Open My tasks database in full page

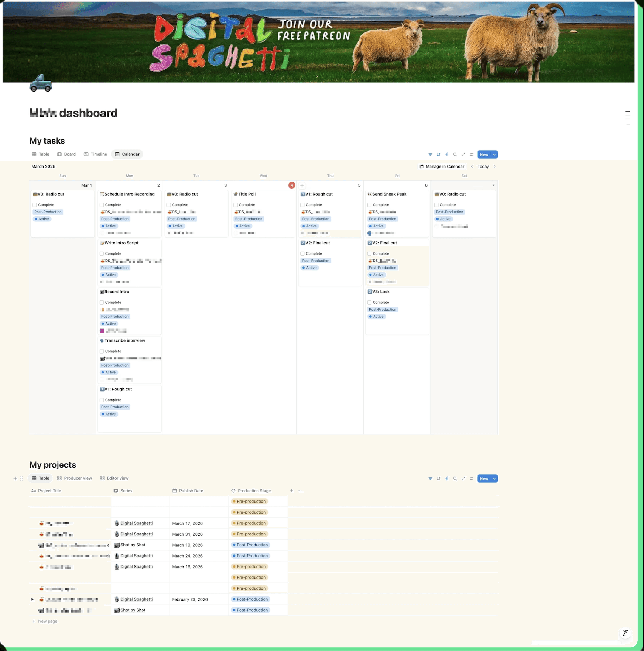tap(463, 154)
